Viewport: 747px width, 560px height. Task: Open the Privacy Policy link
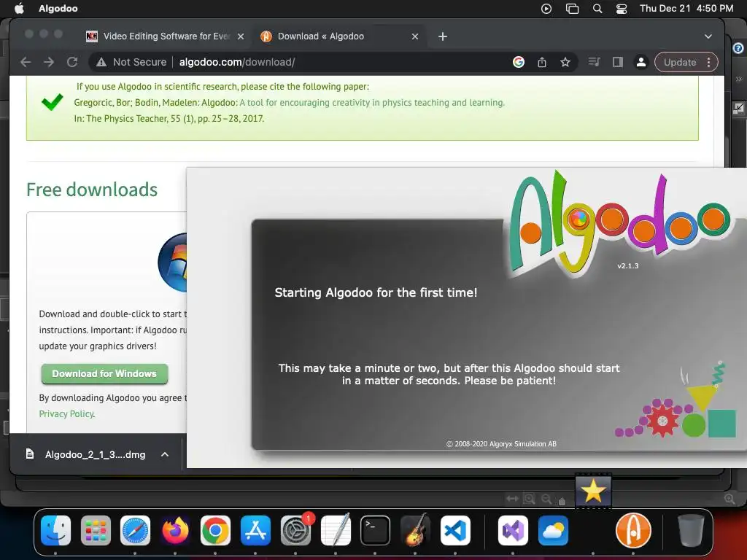click(66, 414)
